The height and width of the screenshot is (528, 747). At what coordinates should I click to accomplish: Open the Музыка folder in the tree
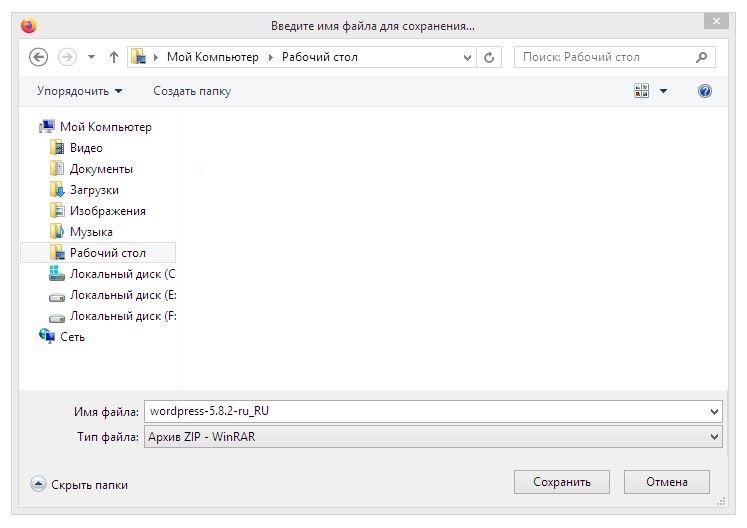point(91,232)
